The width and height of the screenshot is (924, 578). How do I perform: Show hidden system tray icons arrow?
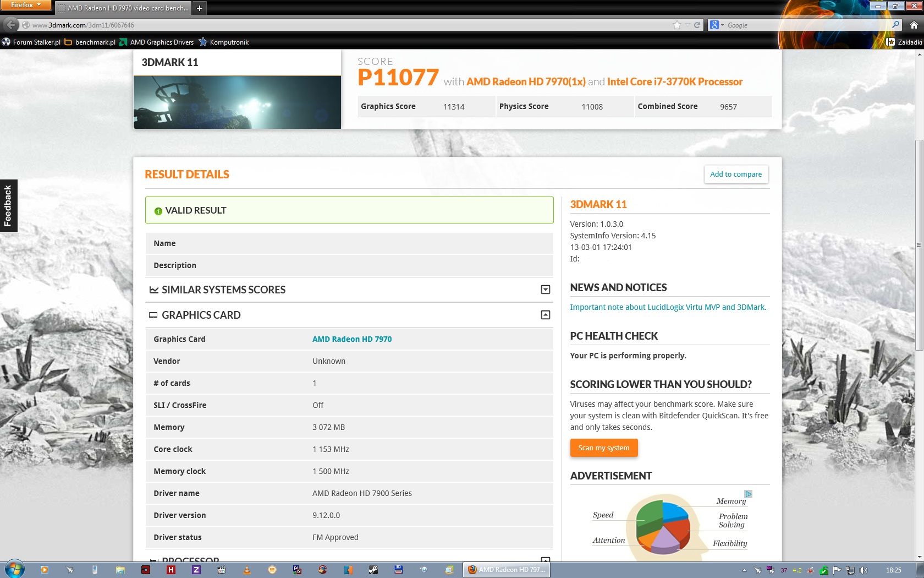click(744, 570)
